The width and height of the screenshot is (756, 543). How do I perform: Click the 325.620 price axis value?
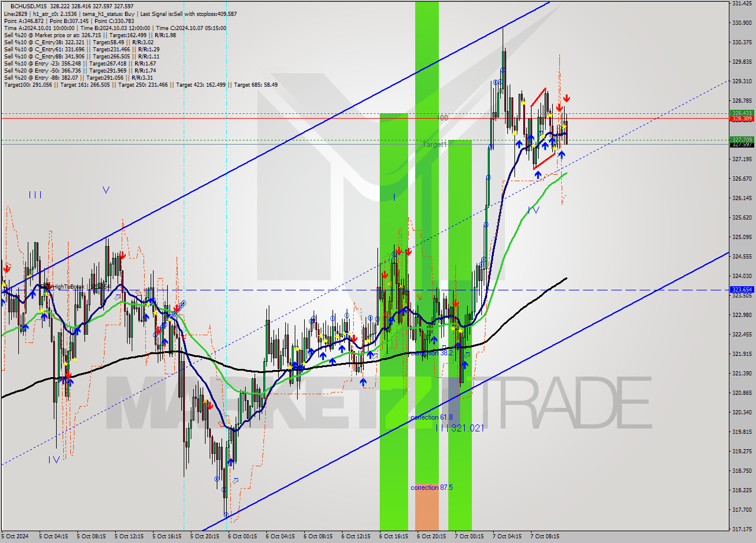(742, 218)
